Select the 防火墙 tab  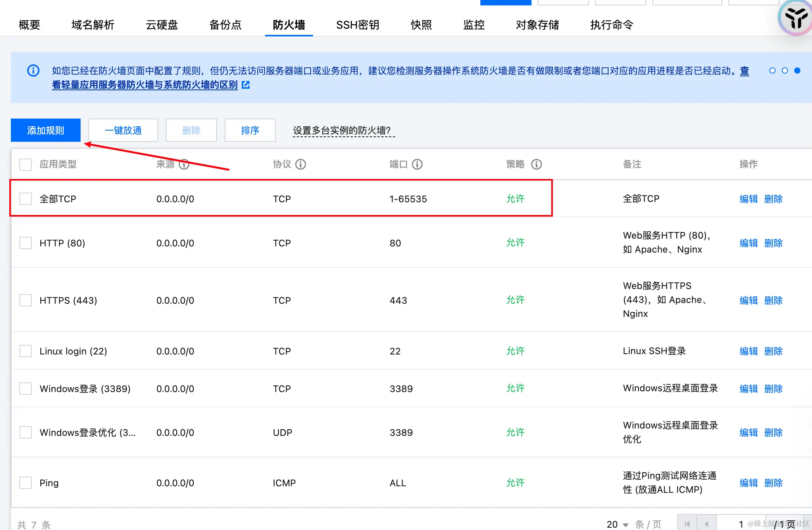[289, 25]
